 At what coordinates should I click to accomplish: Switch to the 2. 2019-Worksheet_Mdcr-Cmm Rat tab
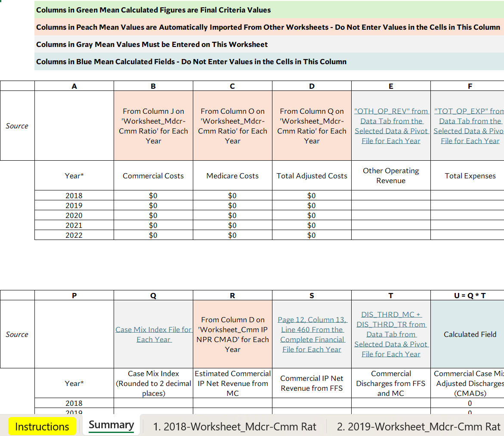[x=418, y=427]
